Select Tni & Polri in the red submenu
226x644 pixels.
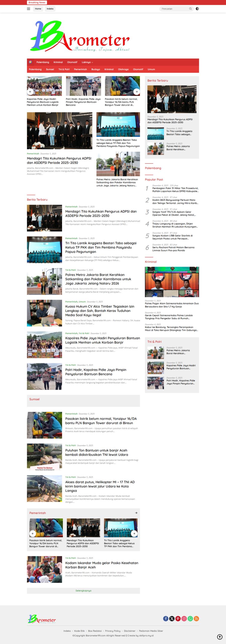(x=64, y=69)
